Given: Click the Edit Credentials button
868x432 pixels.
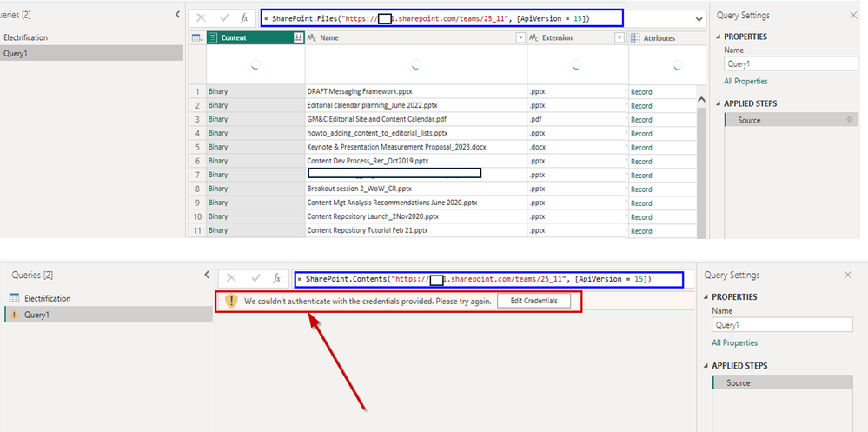Looking at the screenshot, I should coord(533,301).
